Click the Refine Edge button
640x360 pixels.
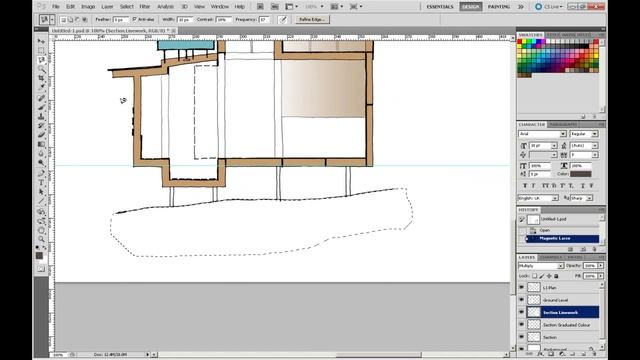[312, 20]
